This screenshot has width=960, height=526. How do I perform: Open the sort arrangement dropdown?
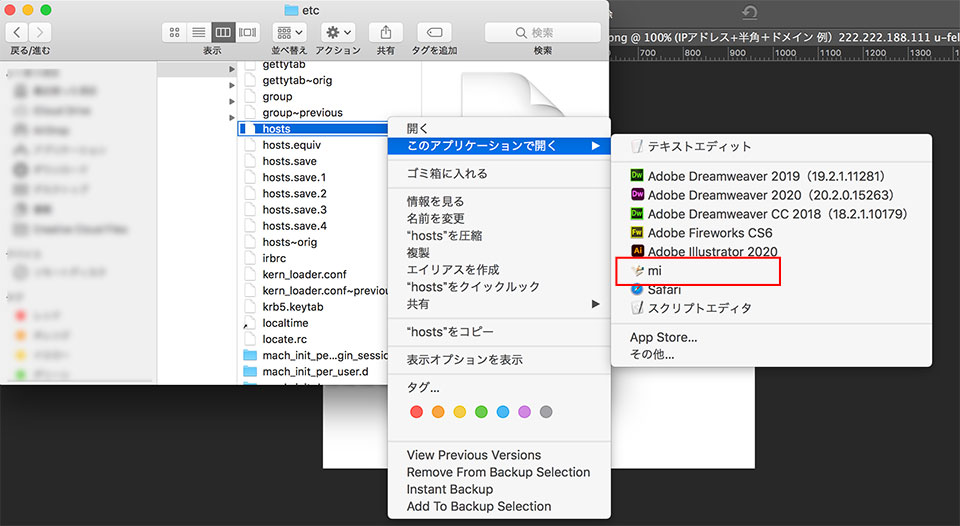tap(290, 32)
